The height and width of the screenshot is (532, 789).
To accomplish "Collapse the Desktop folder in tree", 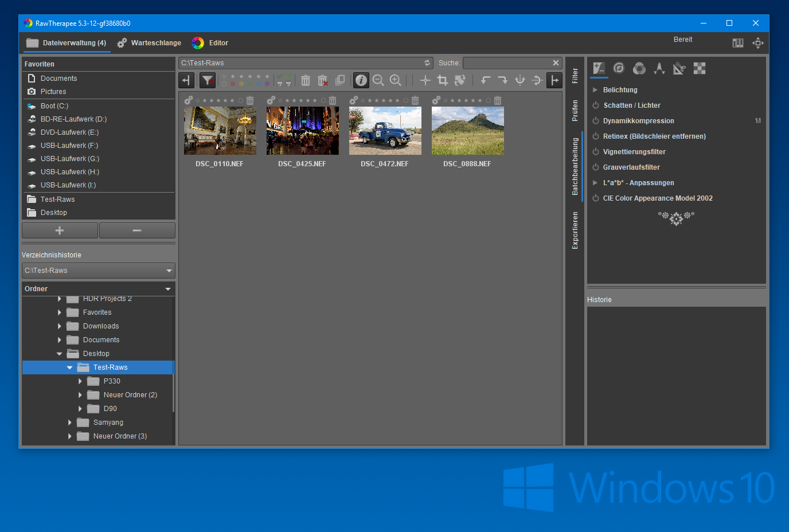I will click(60, 354).
